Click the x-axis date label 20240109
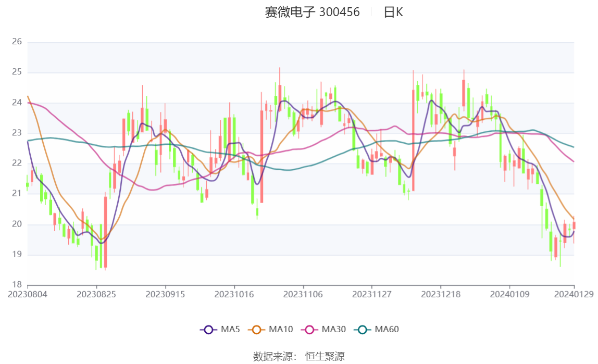Viewport: 598px width, 364px height. click(510, 295)
